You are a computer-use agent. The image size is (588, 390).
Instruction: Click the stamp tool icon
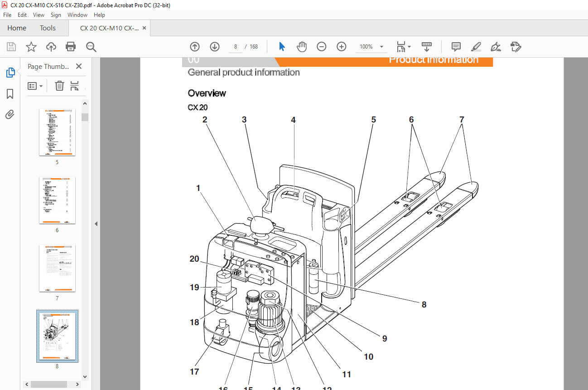click(516, 47)
